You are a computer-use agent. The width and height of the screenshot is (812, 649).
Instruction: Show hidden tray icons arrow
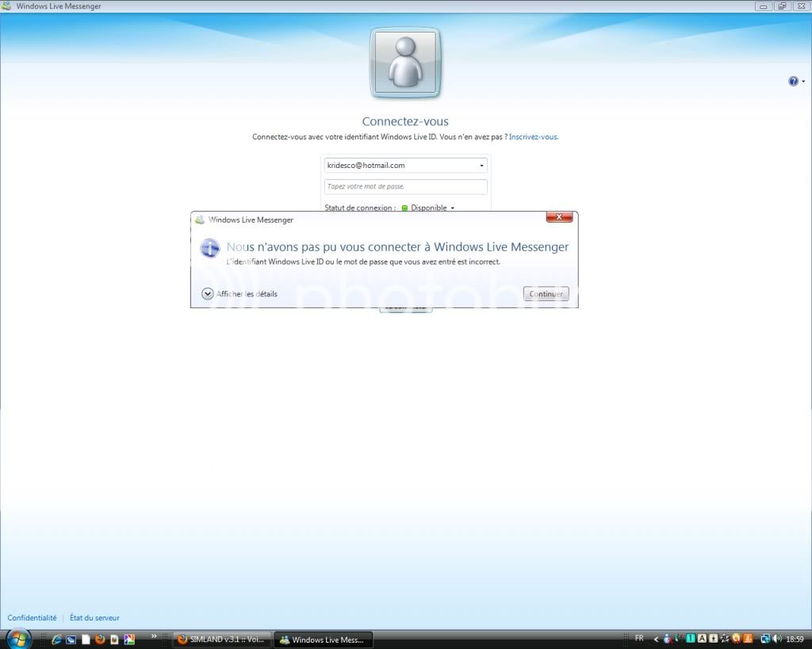coord(656,639)
